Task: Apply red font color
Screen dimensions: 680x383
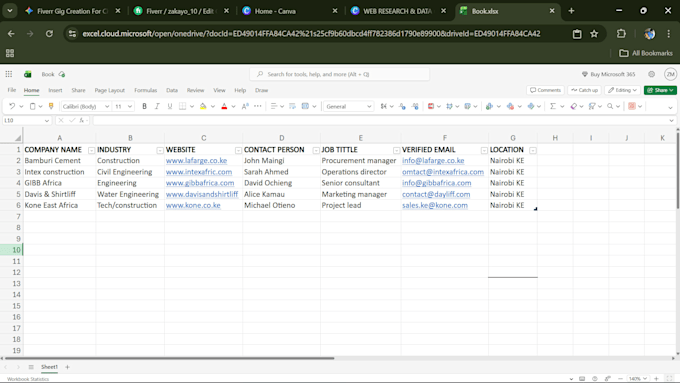Action: [x=224, y=106]
